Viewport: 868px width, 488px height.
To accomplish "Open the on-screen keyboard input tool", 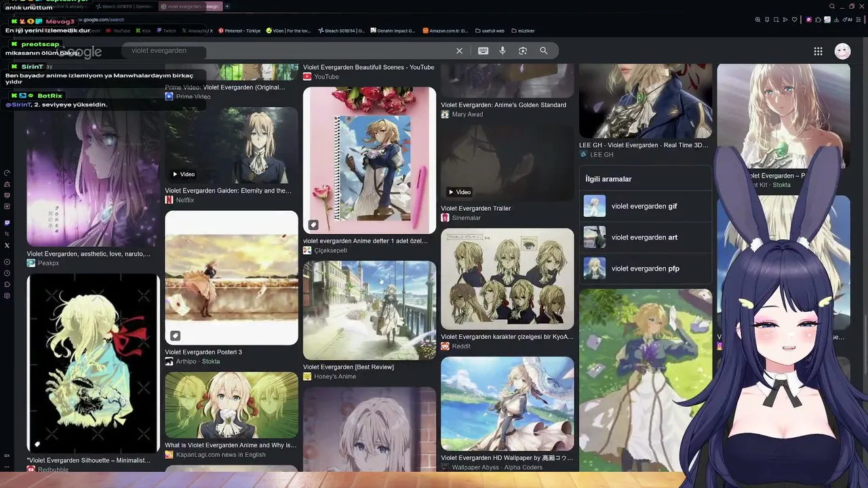I will pos(483,51).
